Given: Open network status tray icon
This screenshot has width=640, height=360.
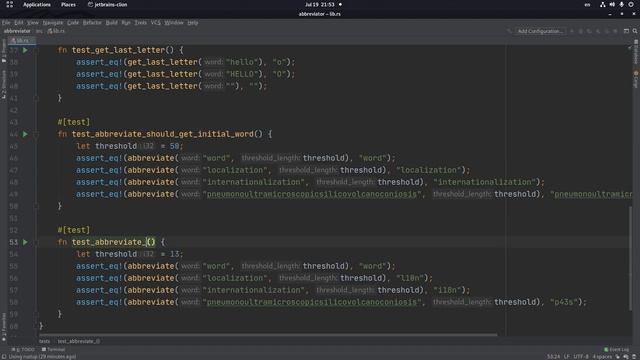Looking at the screenshot, I should 602,4.
